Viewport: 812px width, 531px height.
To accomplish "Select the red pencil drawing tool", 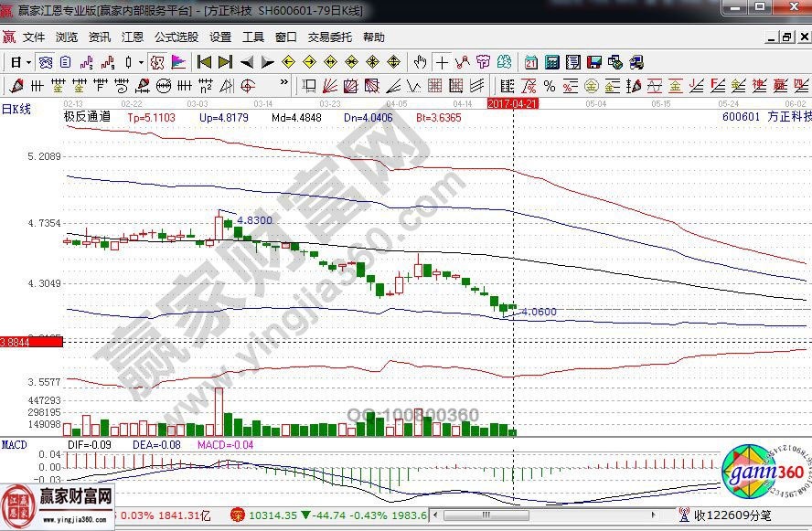I will click(16, 86).
